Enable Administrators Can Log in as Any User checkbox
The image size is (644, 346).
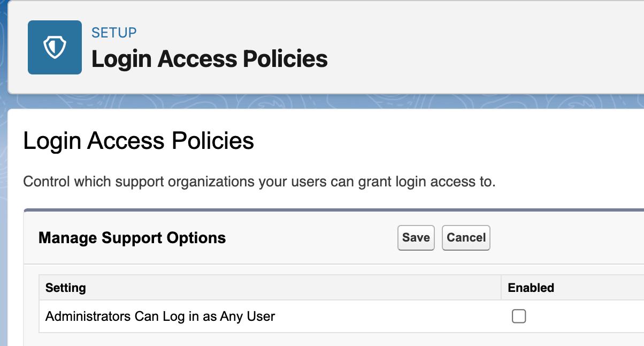[x=518, y=316]
